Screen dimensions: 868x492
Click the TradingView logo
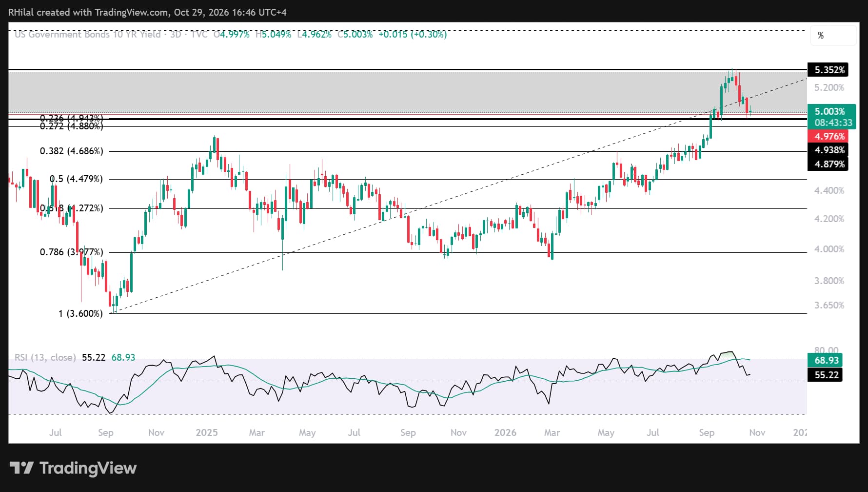73,468
